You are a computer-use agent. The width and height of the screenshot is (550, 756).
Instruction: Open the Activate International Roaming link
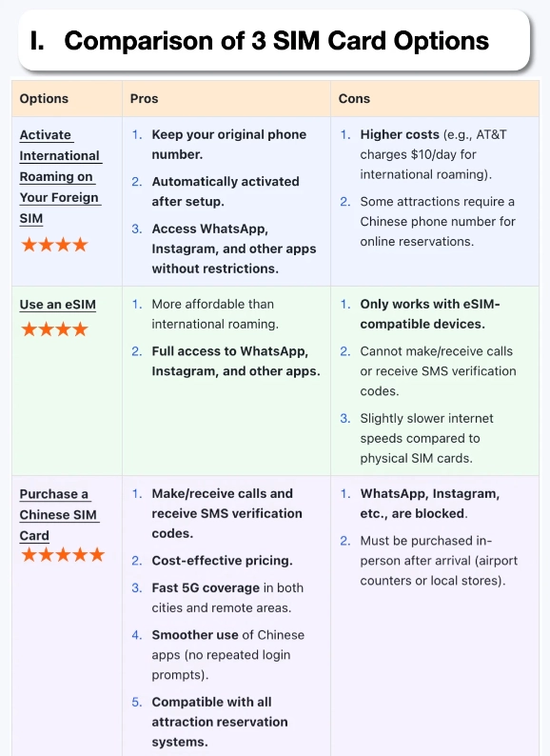click(60, 176)
